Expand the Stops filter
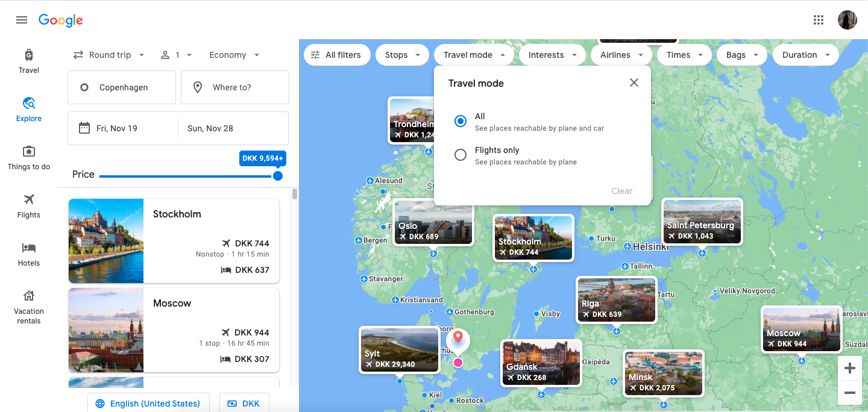Image resolution: width=868 pixels, height=412 pixels. [x=402, y=55]
